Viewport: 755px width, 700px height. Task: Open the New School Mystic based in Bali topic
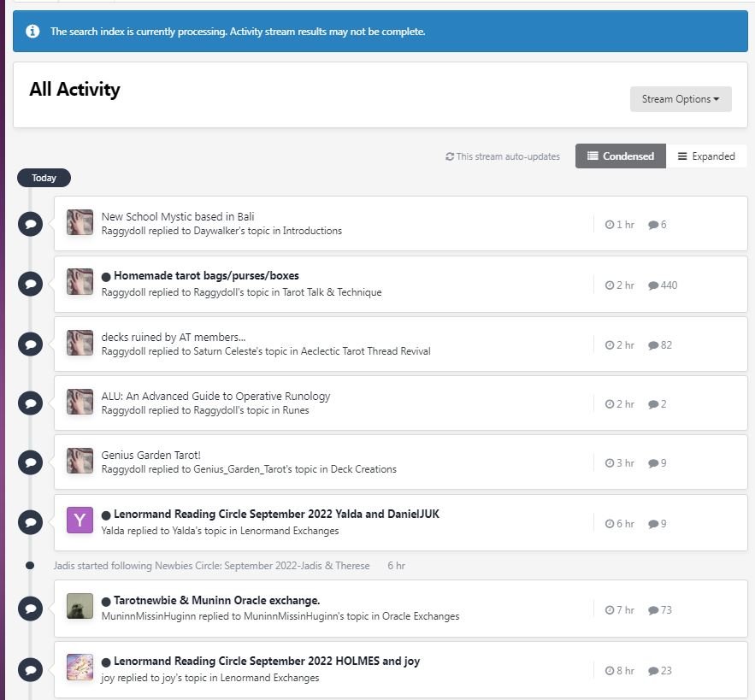point(177,216)
